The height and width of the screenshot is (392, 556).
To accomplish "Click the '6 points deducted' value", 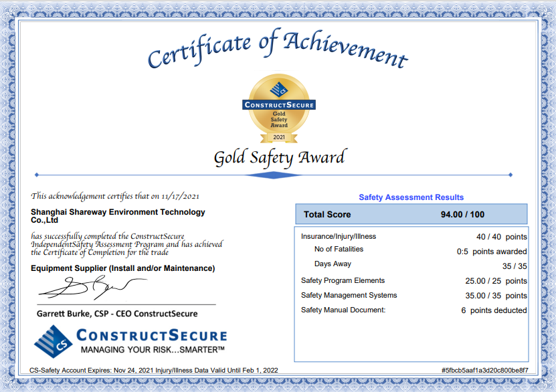I will (x=494, y=310).
